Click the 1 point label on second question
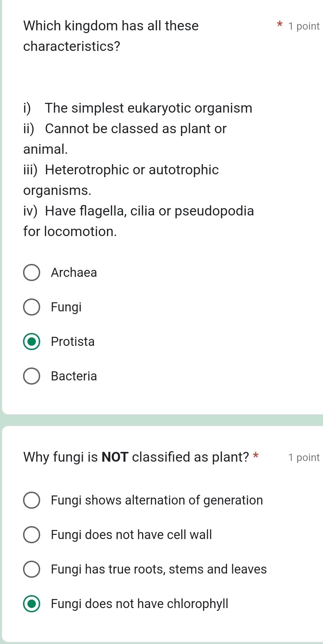The width and height of the screenshot is (323, 644). tap(303, 457)
